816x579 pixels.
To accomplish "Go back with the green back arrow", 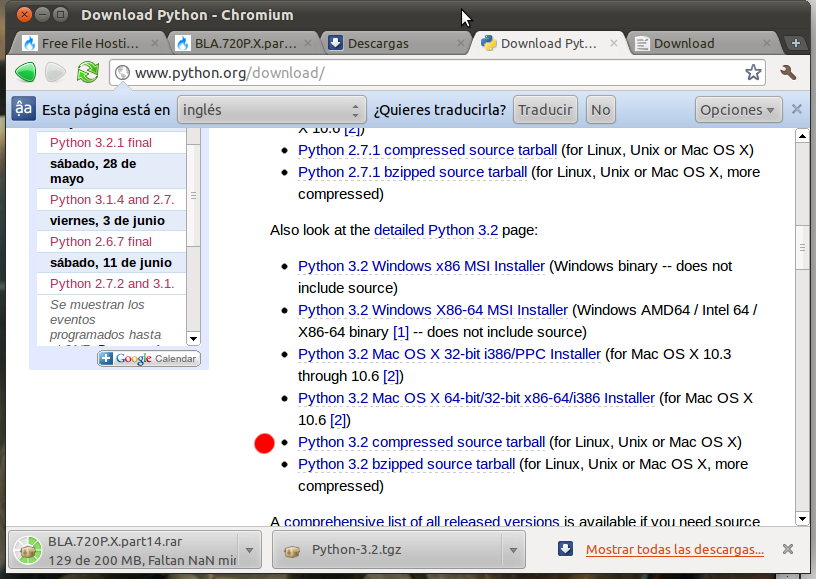I will click(26, 72).
